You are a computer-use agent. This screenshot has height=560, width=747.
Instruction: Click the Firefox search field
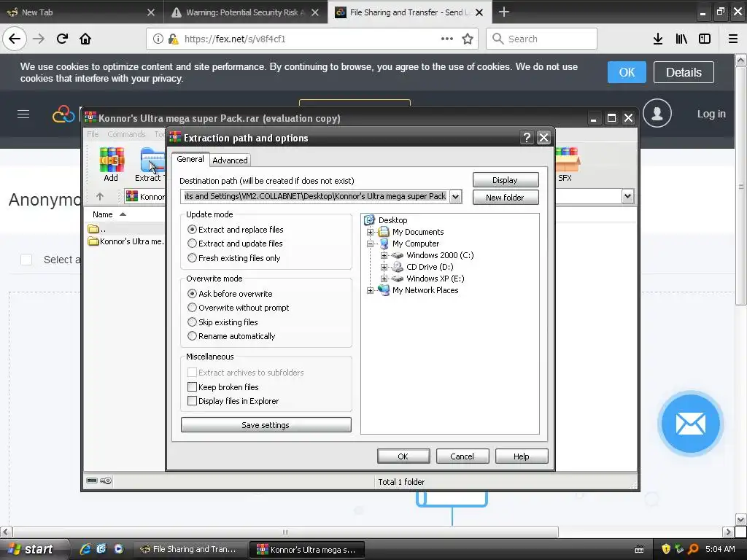pos(542,39)
